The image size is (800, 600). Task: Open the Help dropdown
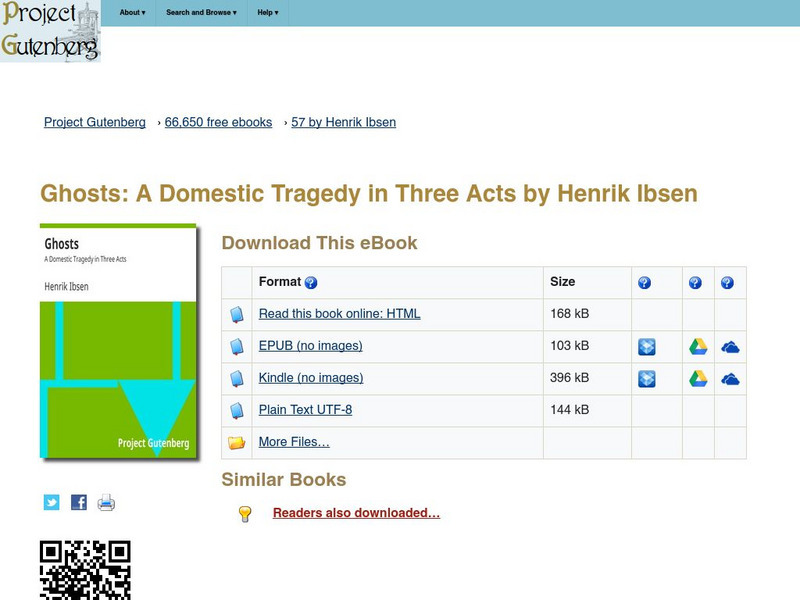266,13
